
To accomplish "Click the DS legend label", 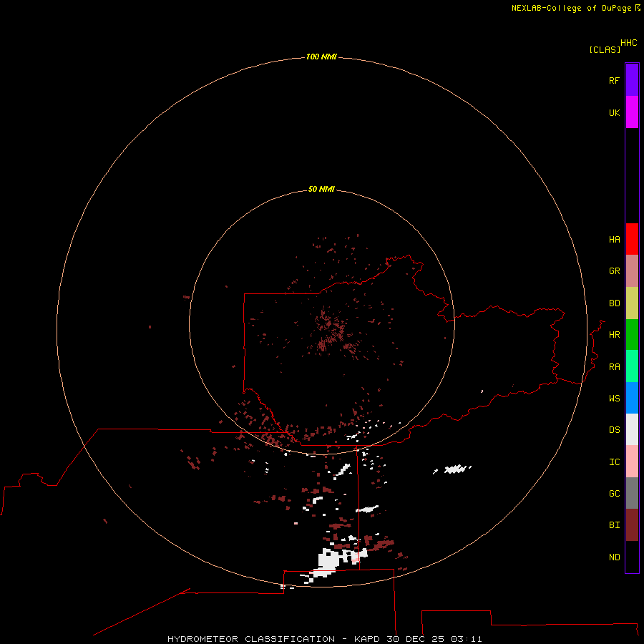I will click(614, 429).
